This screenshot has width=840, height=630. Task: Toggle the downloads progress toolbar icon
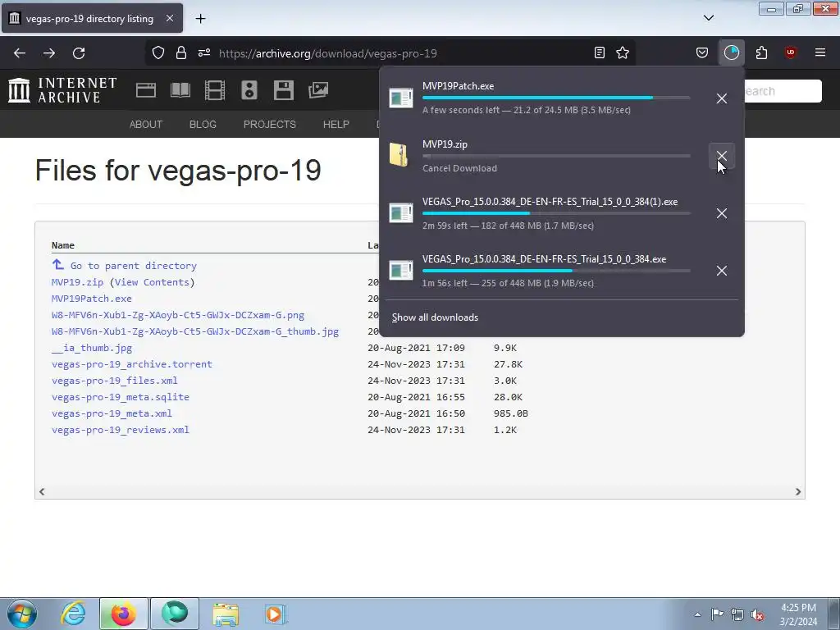point(731,52)
